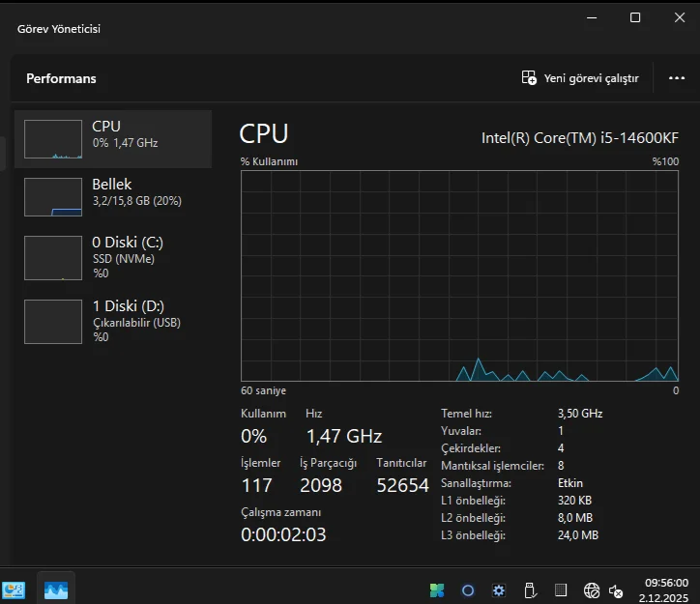Open the 0 Diski (C:) performance view
The width and height of the screenshot is (700, 604).
pyautogui.click(x=113, y=258)
